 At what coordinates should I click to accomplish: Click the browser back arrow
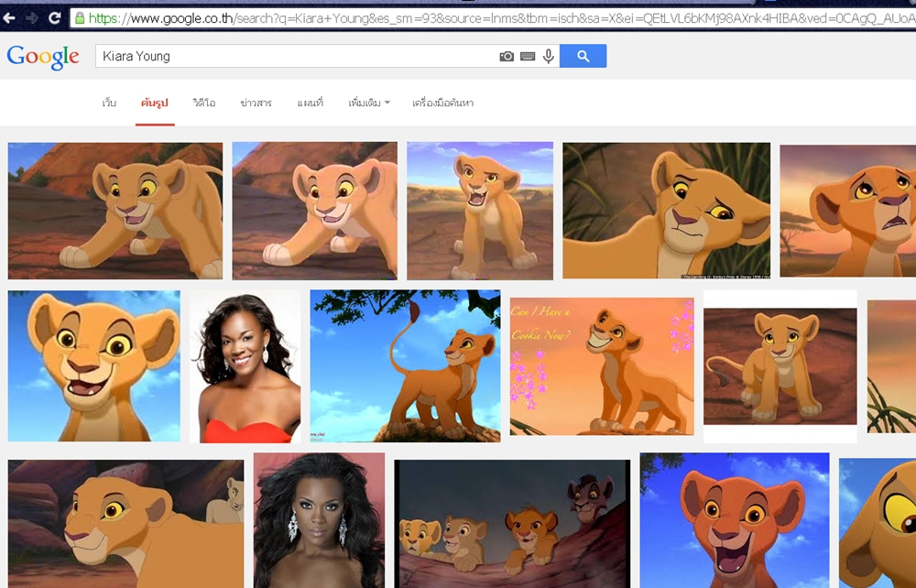9,18
